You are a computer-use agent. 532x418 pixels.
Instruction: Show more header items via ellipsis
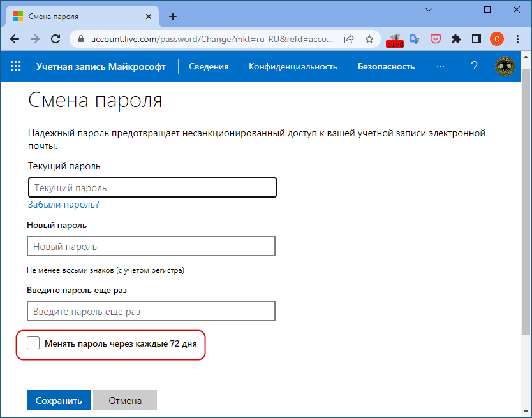(440, 66)
